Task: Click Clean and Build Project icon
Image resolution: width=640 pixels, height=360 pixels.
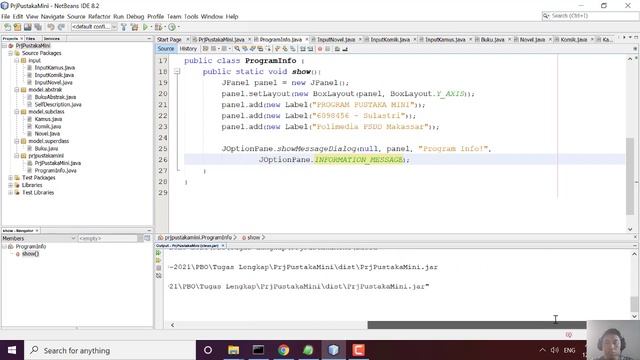Action: (x=134, y=27)
